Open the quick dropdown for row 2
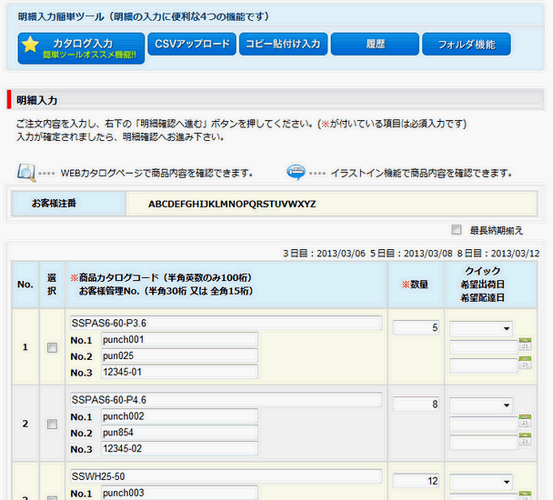This screenshot has width=553, height=500. point(481,405)
